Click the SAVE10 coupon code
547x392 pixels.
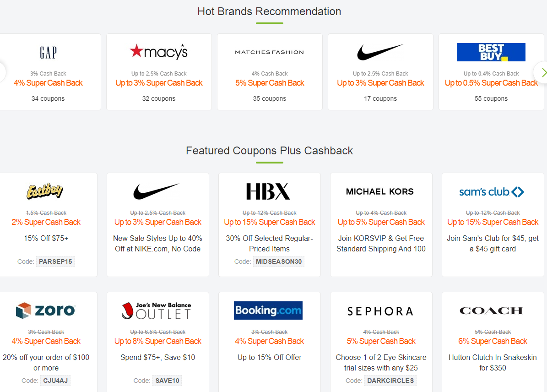167,381
